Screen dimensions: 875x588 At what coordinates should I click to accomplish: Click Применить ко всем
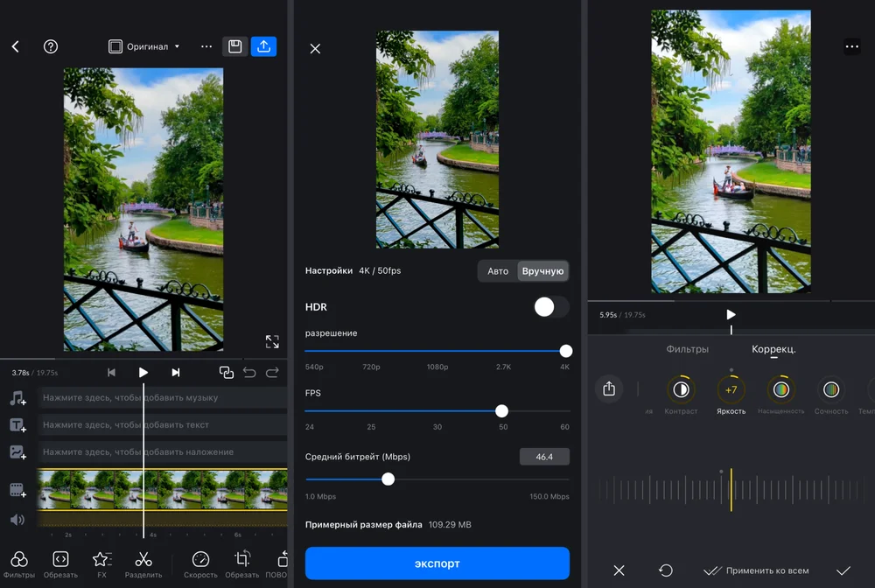757,570
